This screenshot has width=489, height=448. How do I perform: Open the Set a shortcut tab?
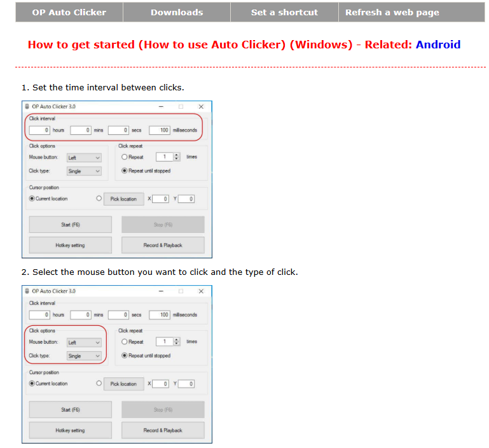pos(284,12)
